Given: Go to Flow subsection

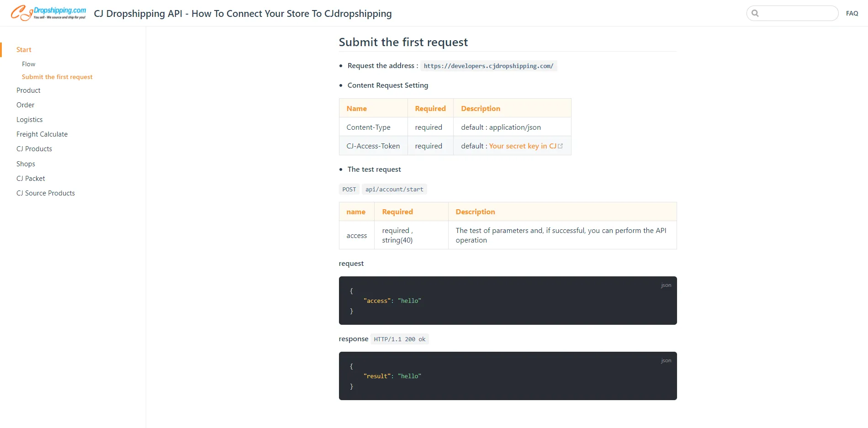Looking at the screenshot, I should click(x=28, y=64).
